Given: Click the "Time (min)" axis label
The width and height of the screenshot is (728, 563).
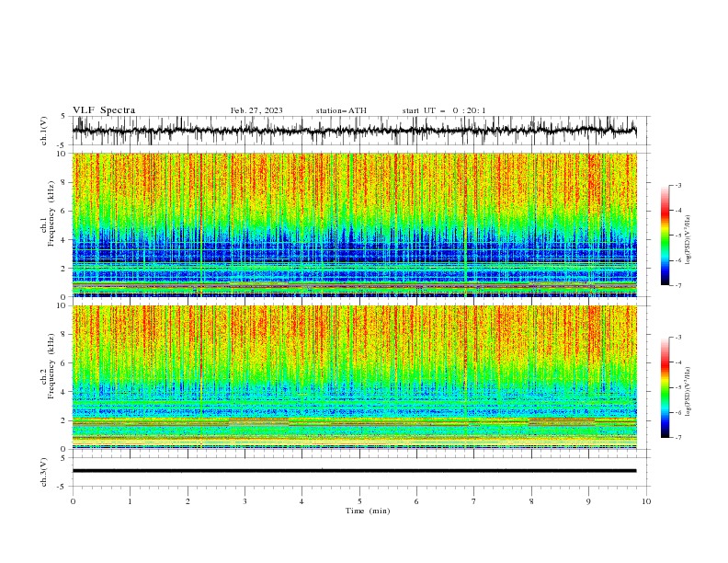Looking at the screenshot, I should coord(368,511).
